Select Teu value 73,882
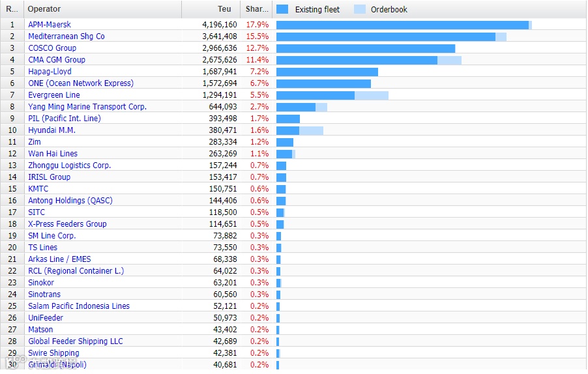Image resolution: width=588 pixels, height=374 pixels. click(225, 236)
